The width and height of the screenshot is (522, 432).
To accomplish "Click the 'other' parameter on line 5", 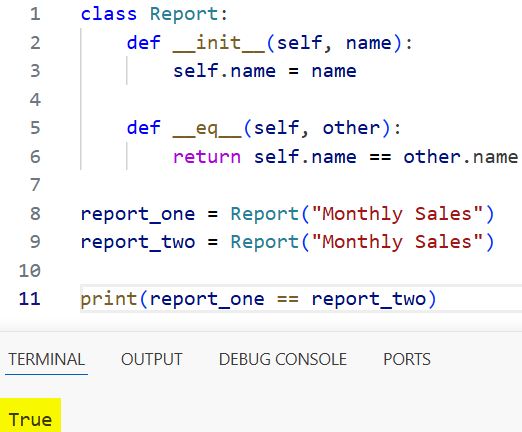I will pyautogui.click(x=351, y=128).
